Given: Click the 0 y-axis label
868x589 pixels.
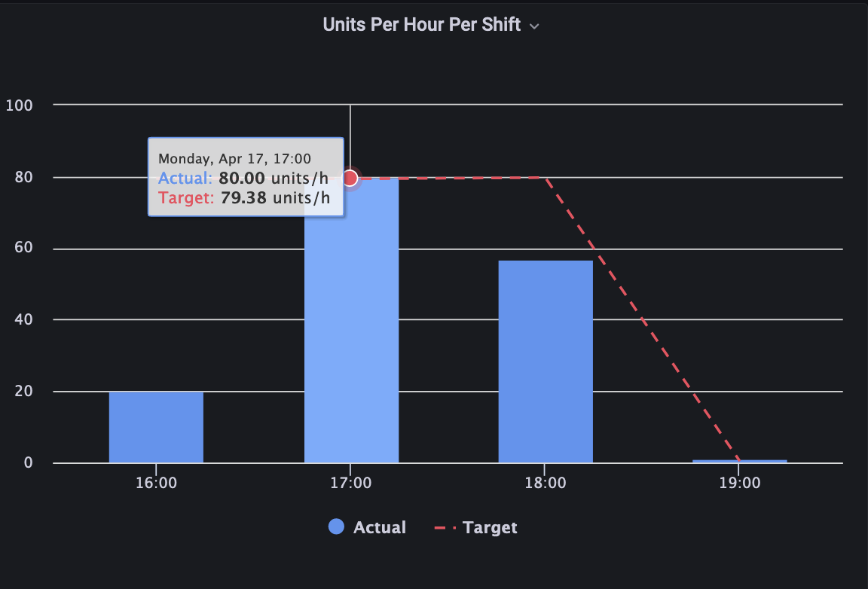Looking at the screenshot, I should [28, 462].
